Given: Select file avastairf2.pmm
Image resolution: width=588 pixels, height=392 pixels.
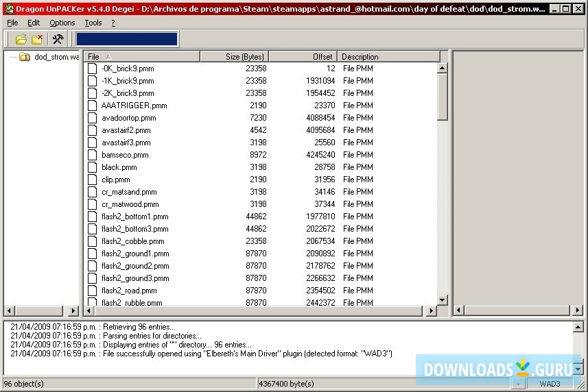Looking at the screenshot, I should (126, 130).
